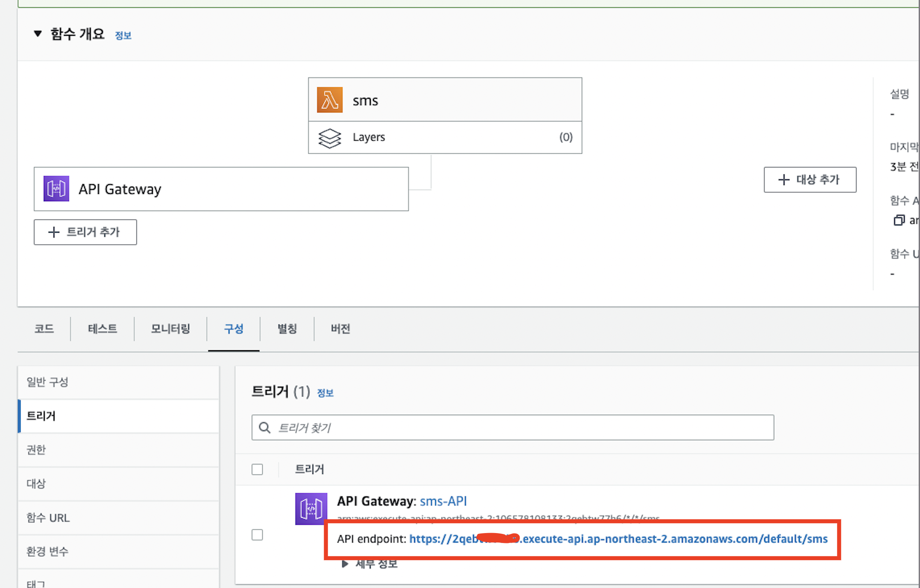Click plus icon on 대상 추가 button
920x588 pixels.
tap(784, 180)
